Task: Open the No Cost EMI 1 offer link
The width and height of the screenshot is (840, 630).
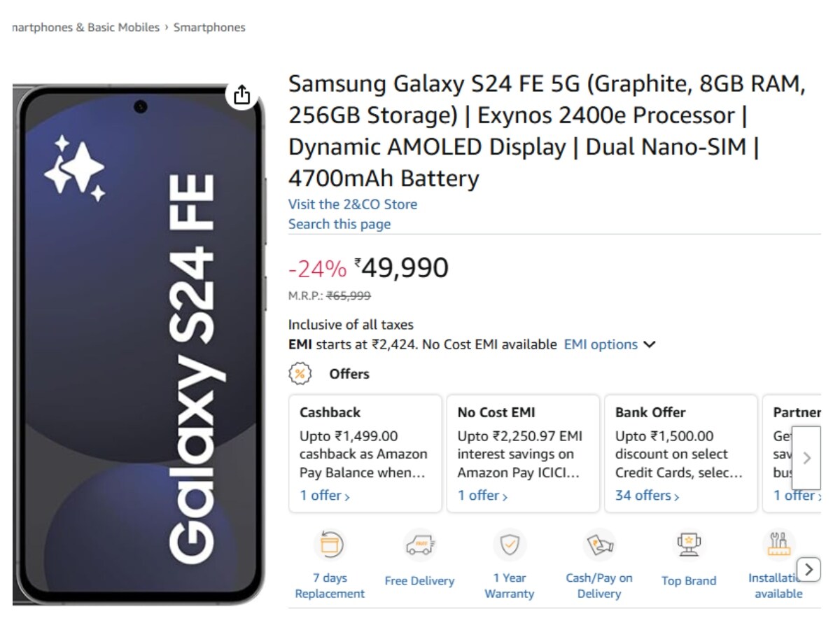Action: click(483, 496)
